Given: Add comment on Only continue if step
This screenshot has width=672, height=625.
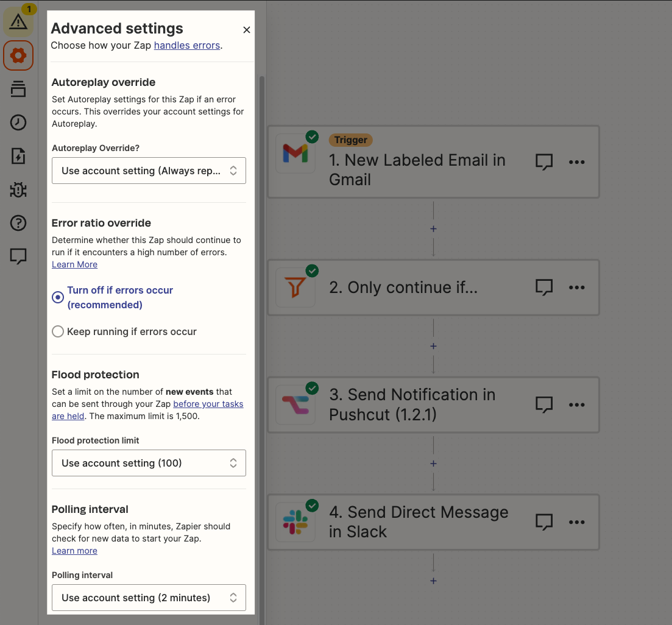Looking at the screenshot, I should click(544, 288).
